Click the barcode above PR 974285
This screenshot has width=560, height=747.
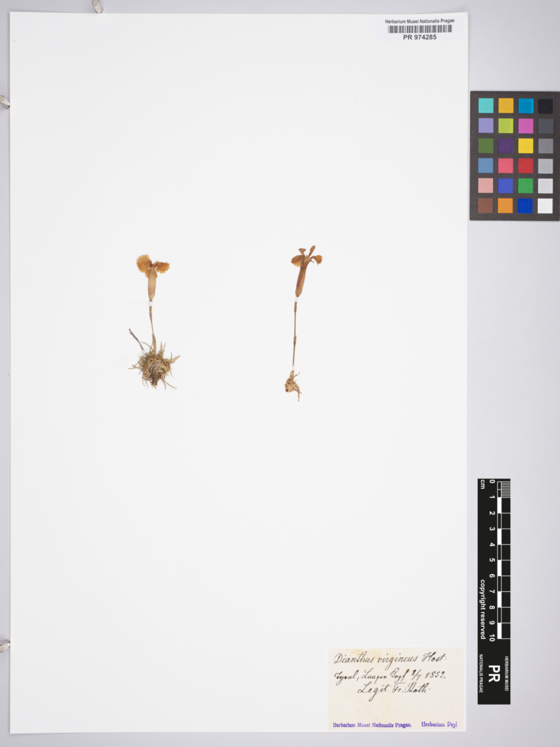[x=419, y=29]
